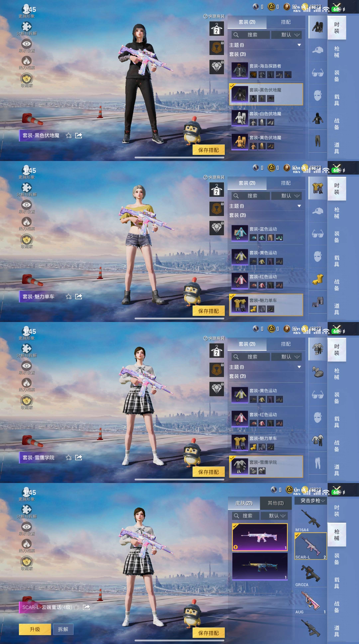359x644 pixels.
Task: Select blue cap item in 套装-蓝色运动 row
Action: (x=253, y=238)
